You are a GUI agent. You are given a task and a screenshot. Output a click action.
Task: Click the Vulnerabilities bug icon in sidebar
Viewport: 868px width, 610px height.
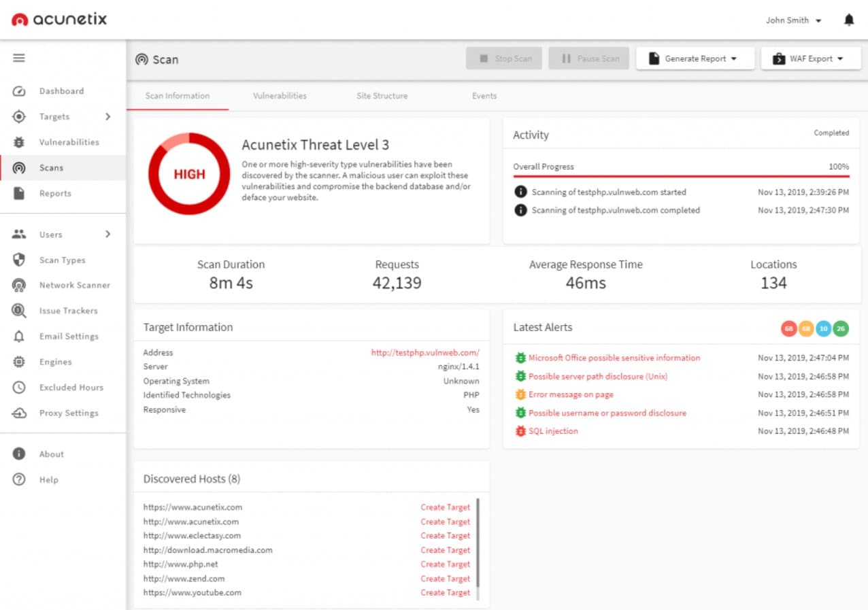tap(19, 142)
